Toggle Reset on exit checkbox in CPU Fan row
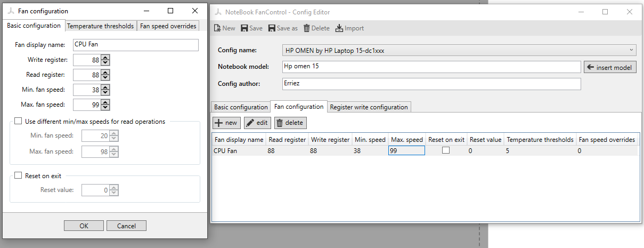 click(446, 150)
